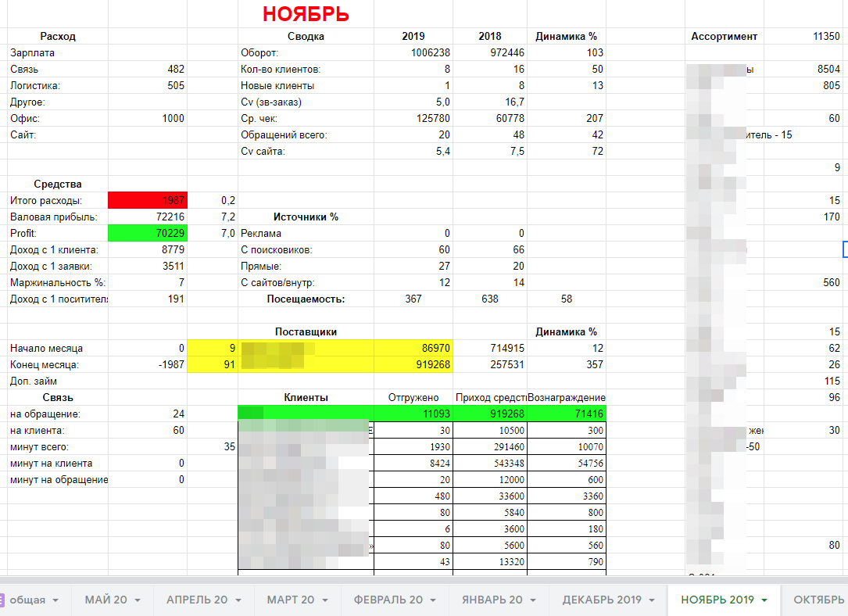Image resolution: width=848 pixels, height=616 pixels.
Task: Select the green Profit value cell 70229
Action: pos(147,234)
